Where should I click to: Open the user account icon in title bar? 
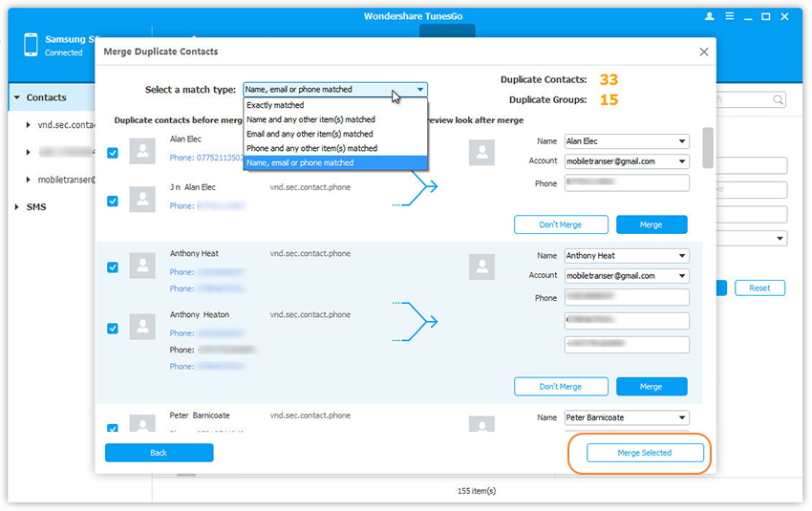click(710, 16)
